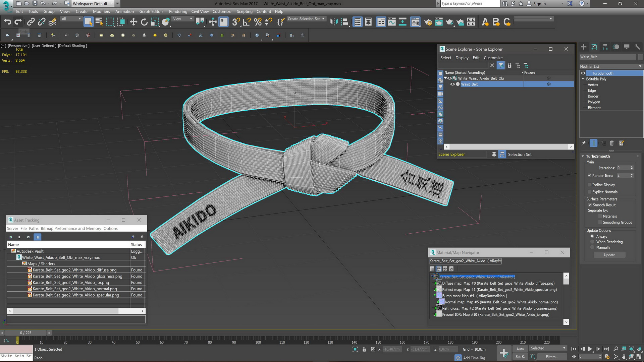Select When Rendering update option
This screenshot has width=644, height=362.
tap(592, 242)
